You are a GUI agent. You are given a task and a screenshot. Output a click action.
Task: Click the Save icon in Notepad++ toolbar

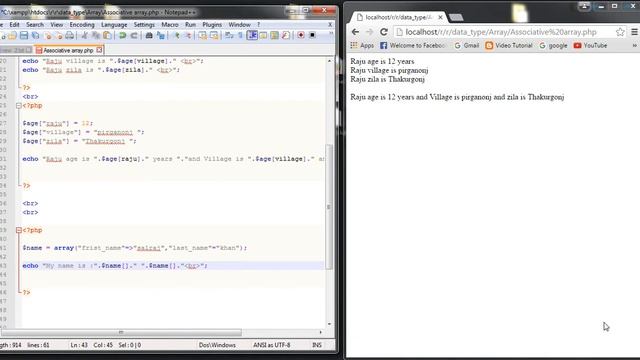(x=24, y=36)
